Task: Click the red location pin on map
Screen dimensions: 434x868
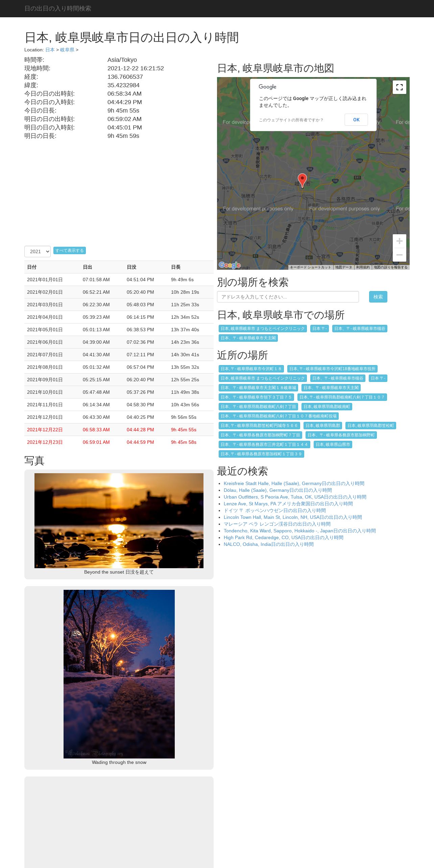Action: point(302,180)
